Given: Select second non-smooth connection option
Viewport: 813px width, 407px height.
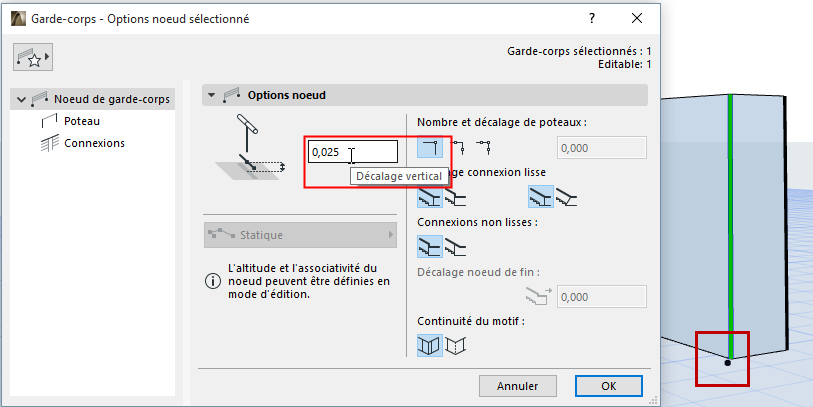Looking at the screenshot, I should click(455, 246).
